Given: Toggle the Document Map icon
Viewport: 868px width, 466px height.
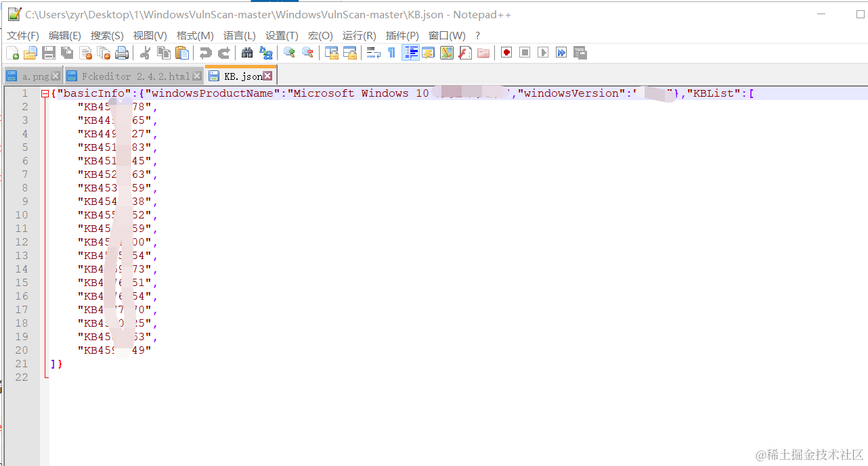Looking at the screenshot, I should 446,53.
